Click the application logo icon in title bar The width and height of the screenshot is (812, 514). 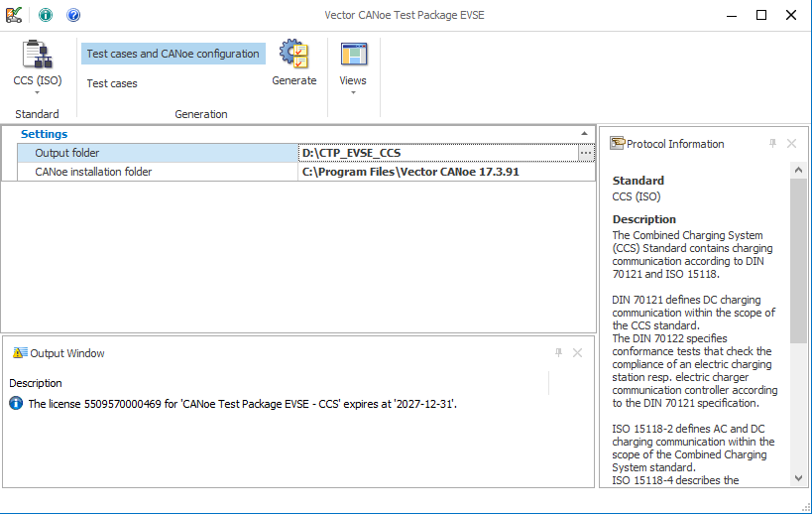[x=14, y=15]
